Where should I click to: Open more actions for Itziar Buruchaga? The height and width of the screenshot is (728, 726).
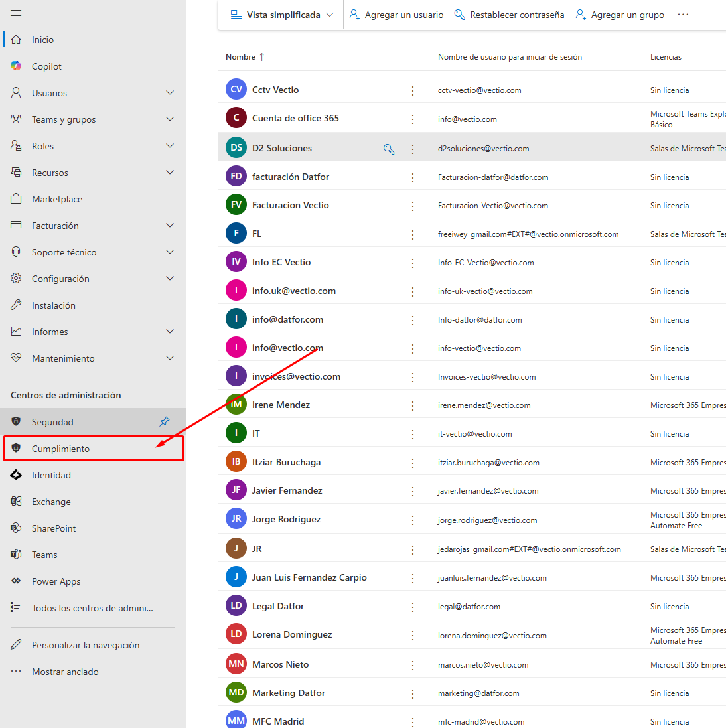pos(413,463)
